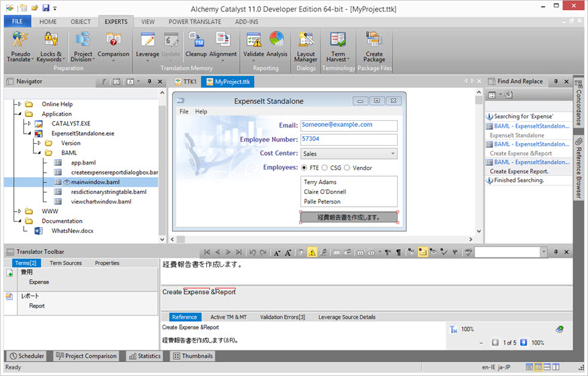Expand the Version folder
The image size is (588, 376).
(39, 143)
